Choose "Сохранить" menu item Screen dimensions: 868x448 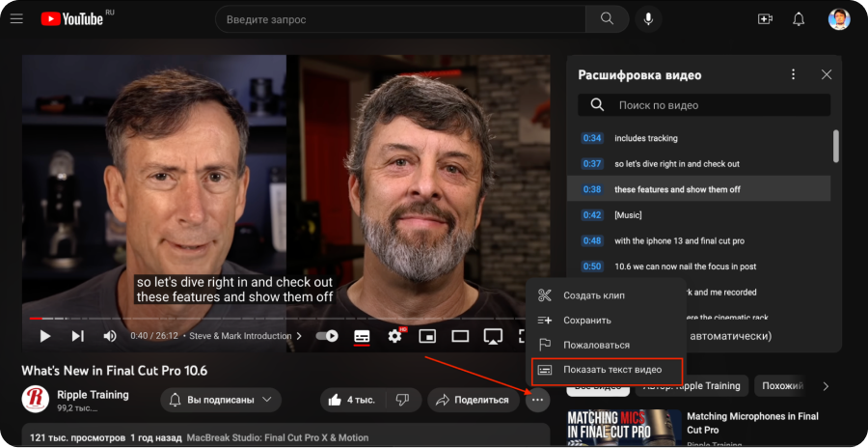coord(606,320)
